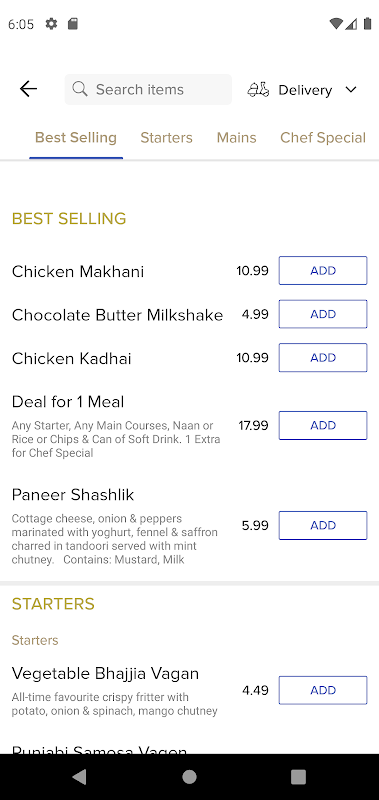Add Deal for 1 Meal
Viewport: 379px width, 800px height.
click(323, 426)
